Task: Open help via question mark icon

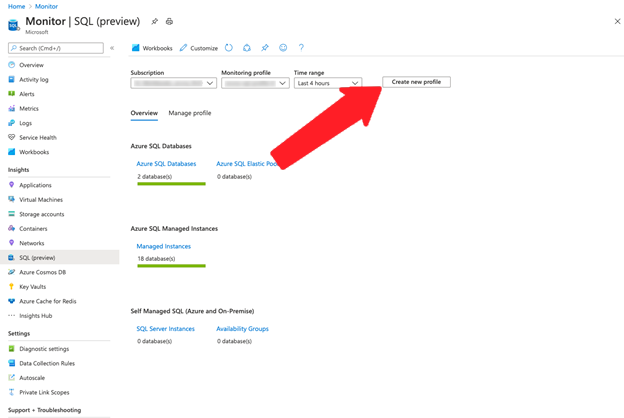Action: [301, 48]
